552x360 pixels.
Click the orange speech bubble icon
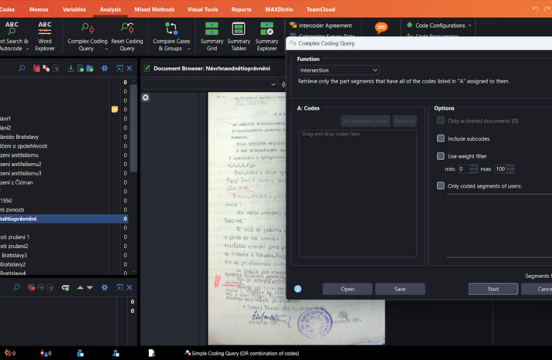tap(381, 27)
